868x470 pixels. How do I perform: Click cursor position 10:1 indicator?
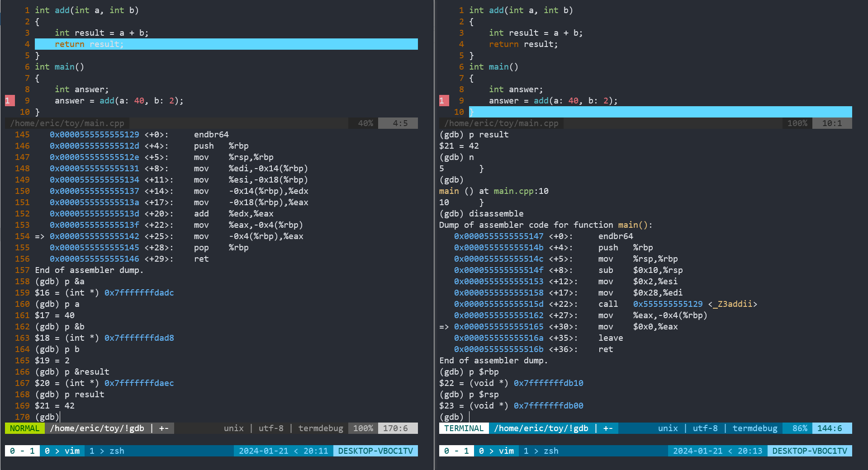[x=832, y=123]
